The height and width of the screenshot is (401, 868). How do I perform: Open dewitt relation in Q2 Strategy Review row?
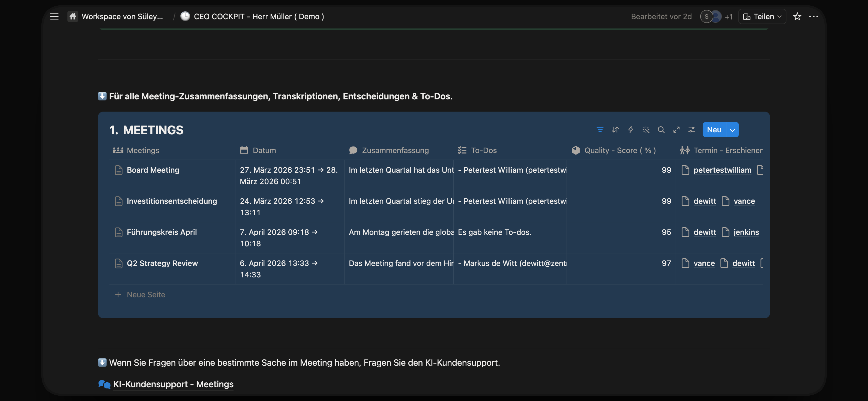pyautogui.click(x=743, y=263)
